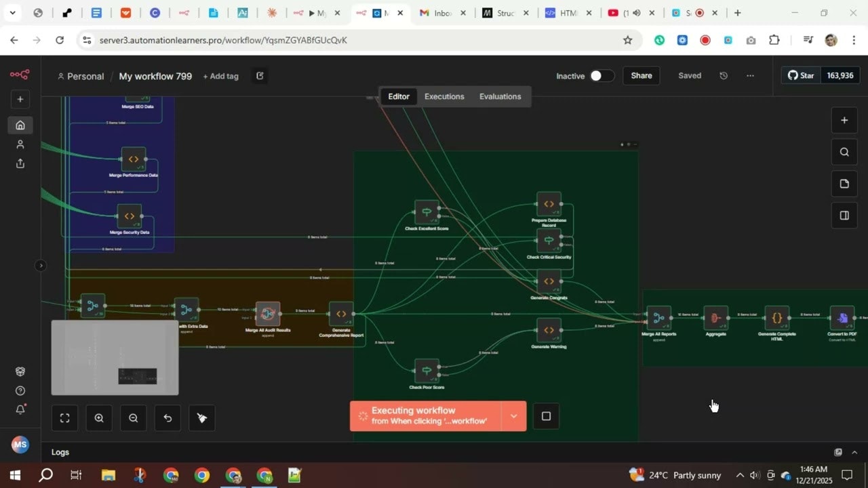Switch to the Evaluations tab
This screenshot has height=488, width=868.
[x=500, y=96]
